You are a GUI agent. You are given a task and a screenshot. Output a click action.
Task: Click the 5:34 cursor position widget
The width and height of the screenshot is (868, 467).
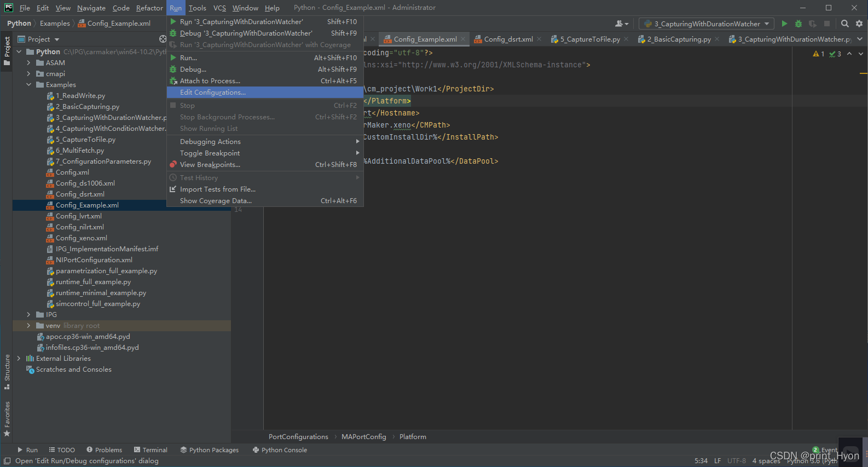coord(701,461)
